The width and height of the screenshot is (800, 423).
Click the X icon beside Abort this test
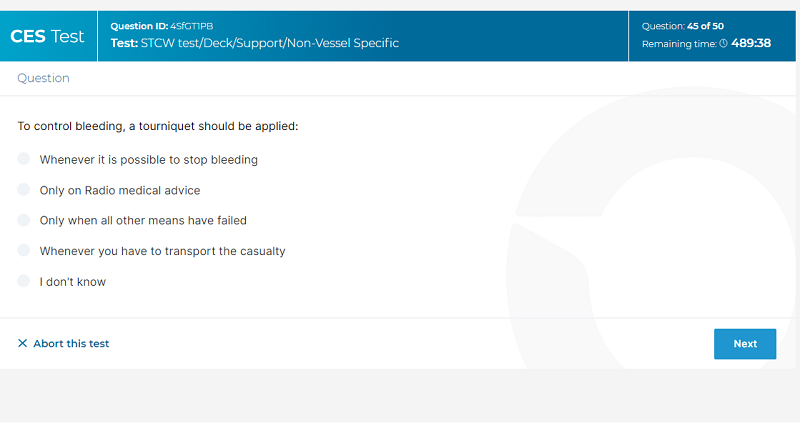click(22, 343)
